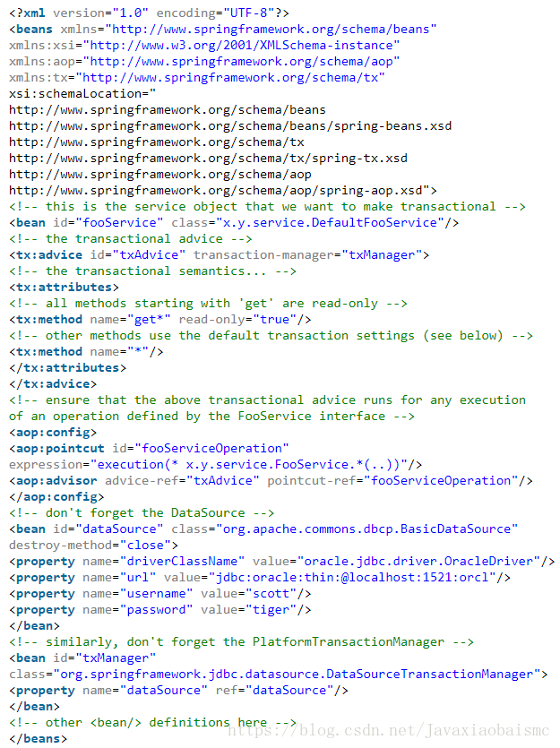
Task: Click the tx:method name="get*" line
Action: [159, 319]
